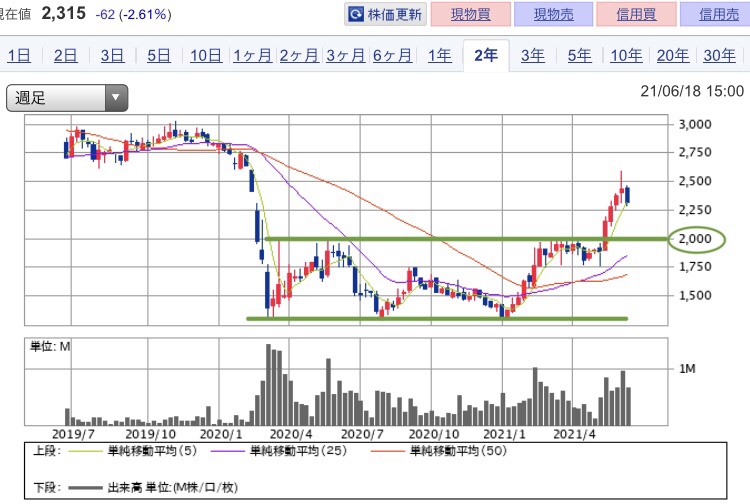Open the 週足 dropdown arrow
Image resolution: width=750 pixels, height=504 pixels.
click(x=115, y=98)
